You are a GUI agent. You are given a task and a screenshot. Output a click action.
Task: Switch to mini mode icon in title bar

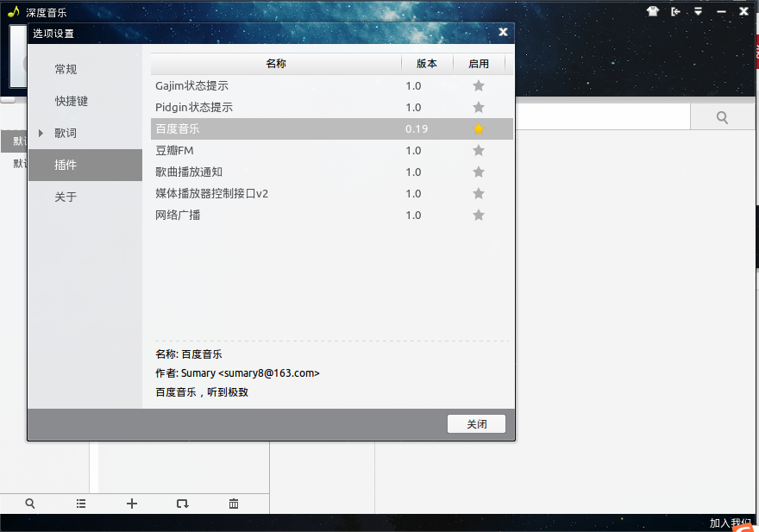675,11
